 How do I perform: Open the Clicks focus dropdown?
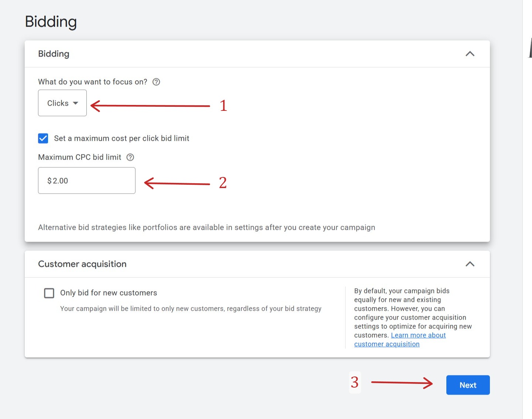[62, 103]
